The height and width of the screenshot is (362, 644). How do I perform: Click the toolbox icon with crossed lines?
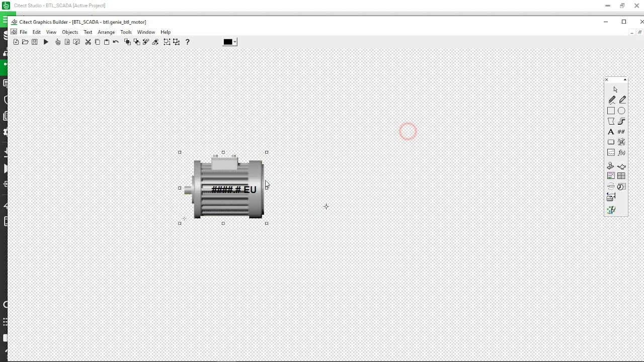(611, 176)
